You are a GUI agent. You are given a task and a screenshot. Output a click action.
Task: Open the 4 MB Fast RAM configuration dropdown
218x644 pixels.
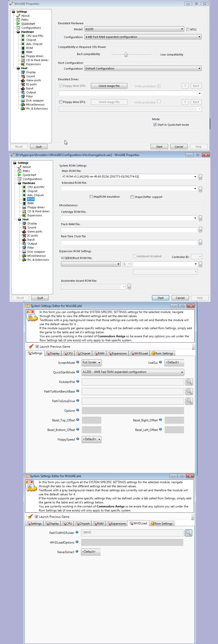[143, 37]
